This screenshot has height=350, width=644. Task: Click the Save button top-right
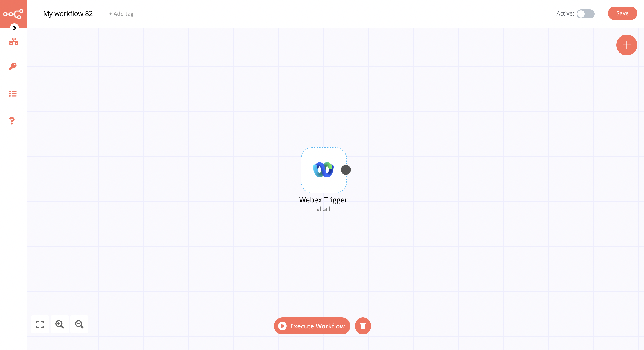coord(622,13)
